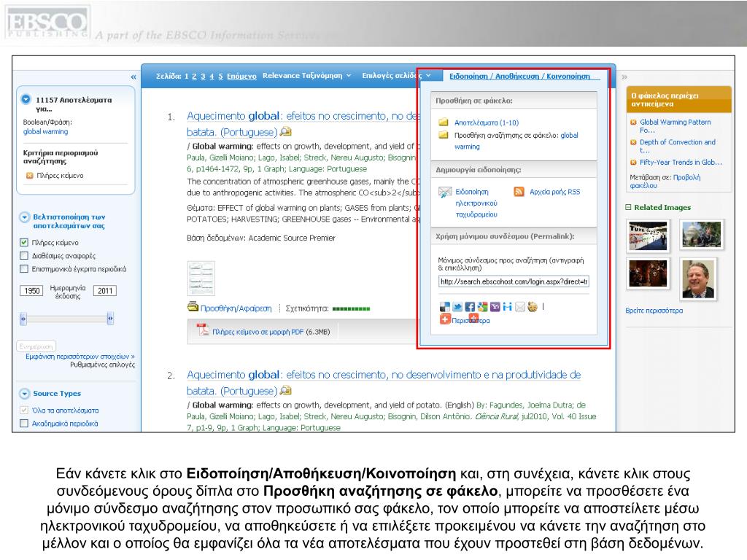Share search via Facebook icon
747x560 pixels.
(x=470, y=307)
